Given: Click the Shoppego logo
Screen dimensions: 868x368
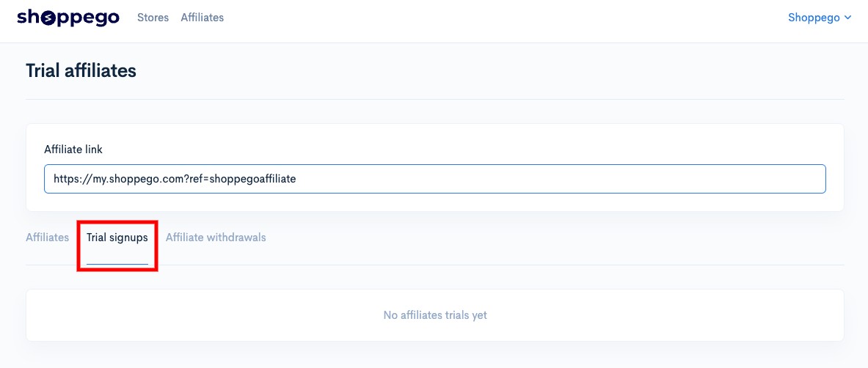Looking at the screenshot, I should click(x=68, y=18).
